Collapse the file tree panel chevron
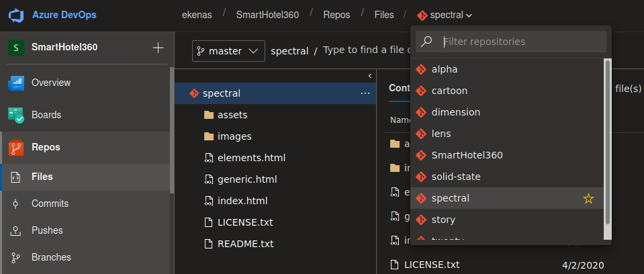 (x=369, y=76)
